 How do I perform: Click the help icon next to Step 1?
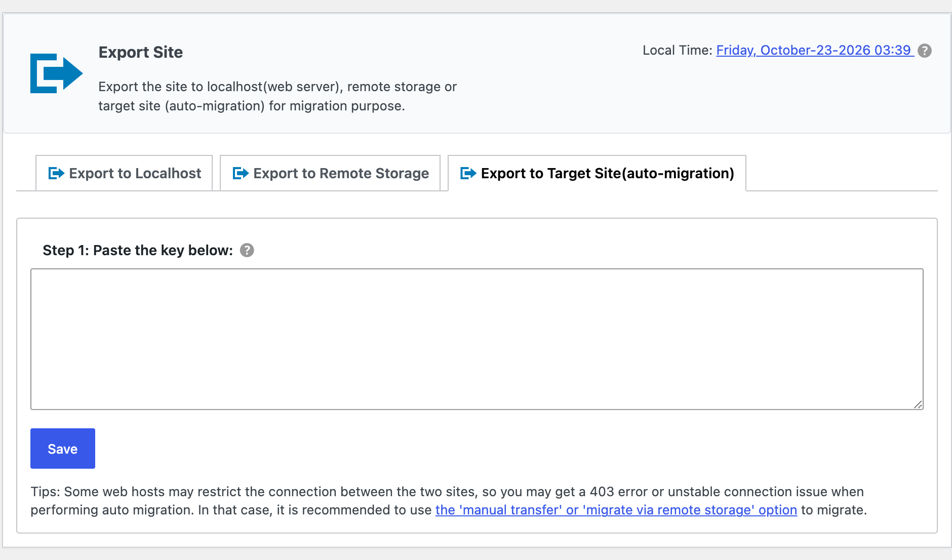(247, 250)
